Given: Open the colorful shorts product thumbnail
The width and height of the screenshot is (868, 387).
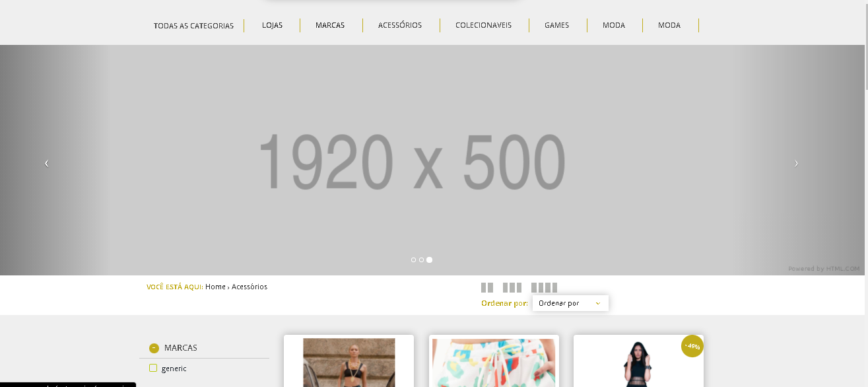Looking at the screenshot, I should tap(494, 363).
